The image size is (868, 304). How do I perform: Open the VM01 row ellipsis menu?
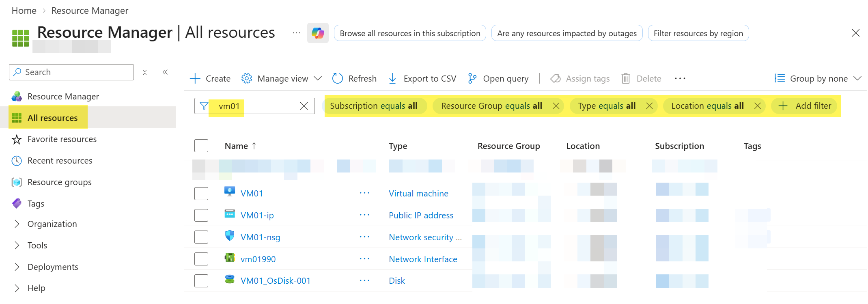[364, 193]
